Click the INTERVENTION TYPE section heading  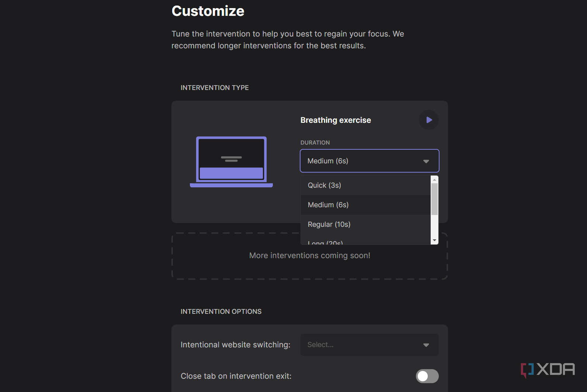[215, 88]
